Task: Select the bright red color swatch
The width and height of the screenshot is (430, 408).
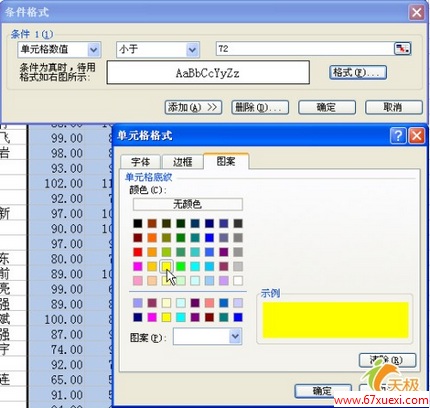Action: pos(138,252)
